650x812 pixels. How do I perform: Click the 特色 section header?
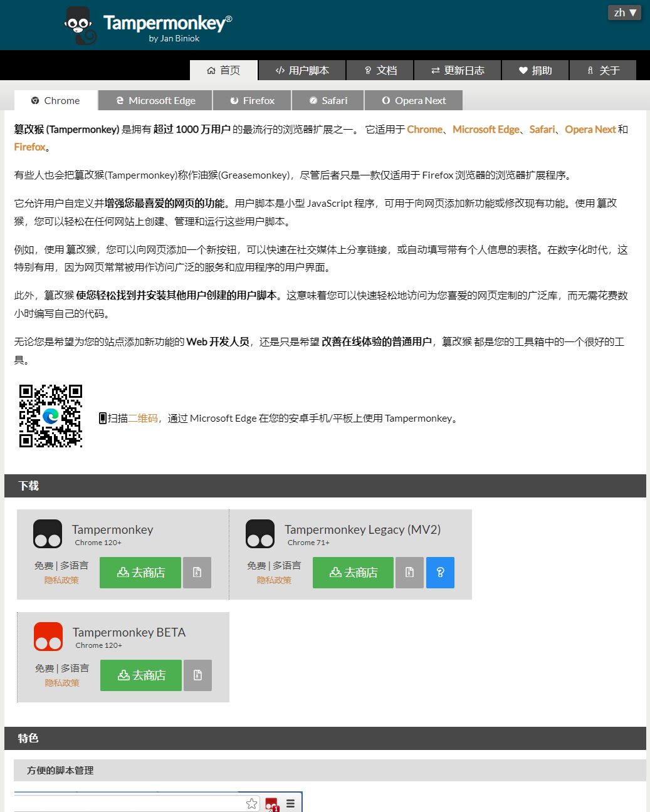tap(325, 738)
